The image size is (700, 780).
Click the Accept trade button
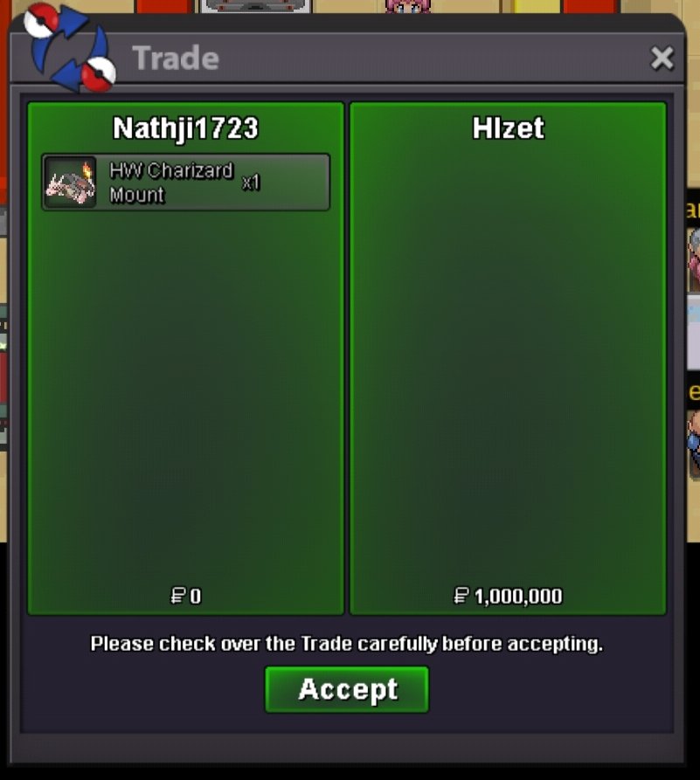click(x=347, y=689)
